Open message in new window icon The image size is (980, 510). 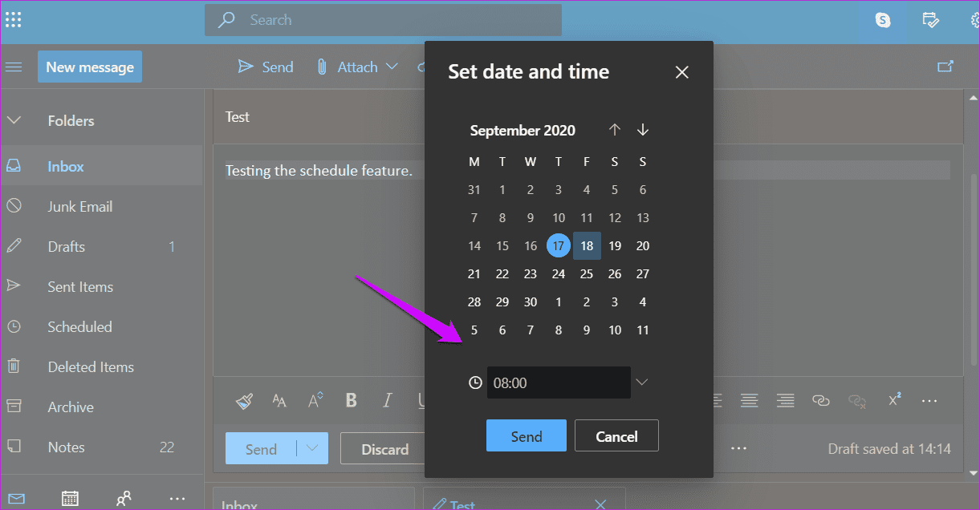point(945,67)
